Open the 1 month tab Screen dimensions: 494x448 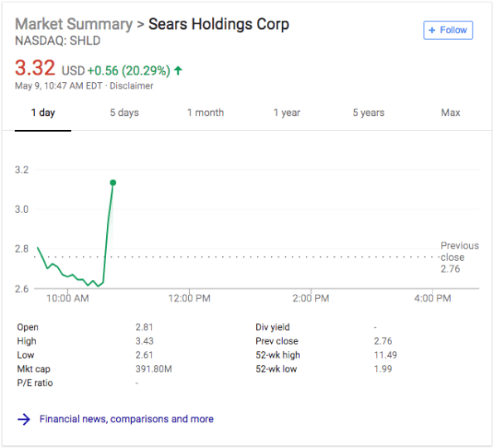click(x=206, y=113)
